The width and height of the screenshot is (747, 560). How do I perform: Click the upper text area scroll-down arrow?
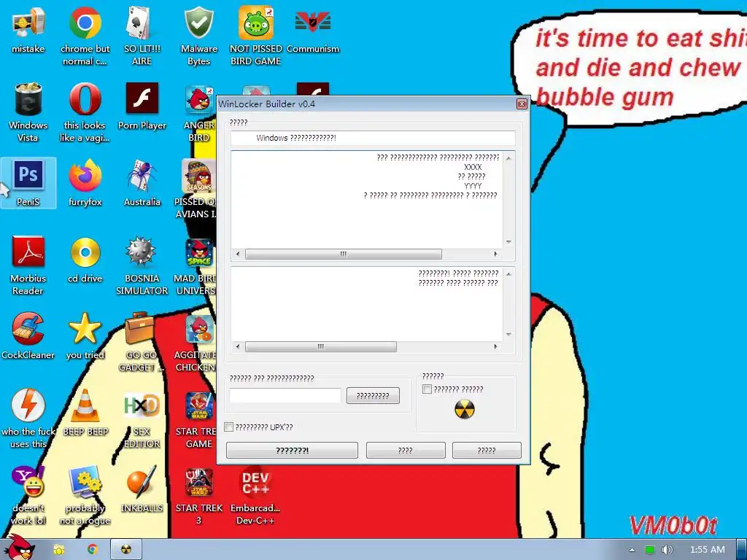pos(508,242)
